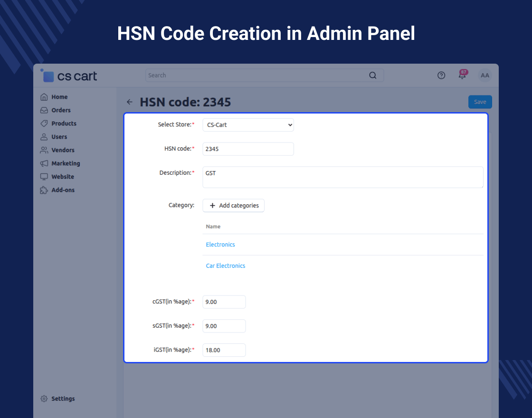Screen dimensions: 532x418
Task: Open the notifications bell icon
Action: (463, 75)
